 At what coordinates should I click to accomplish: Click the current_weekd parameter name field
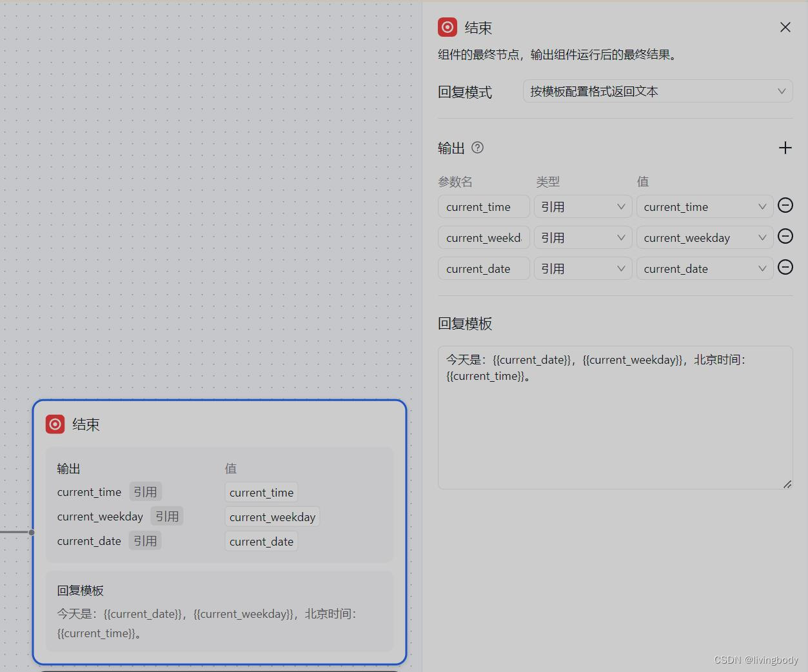tap(484, 238)
